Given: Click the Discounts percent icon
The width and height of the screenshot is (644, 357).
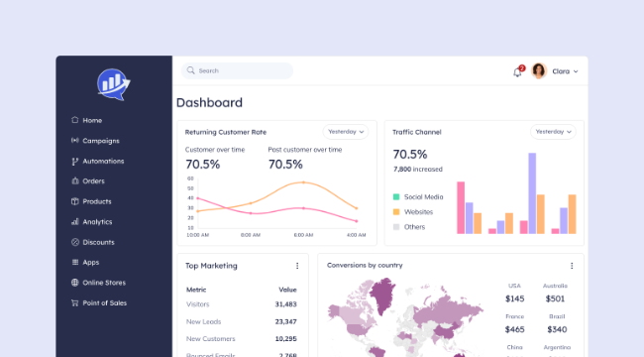Looking at the screenshot, I should 74,242.
